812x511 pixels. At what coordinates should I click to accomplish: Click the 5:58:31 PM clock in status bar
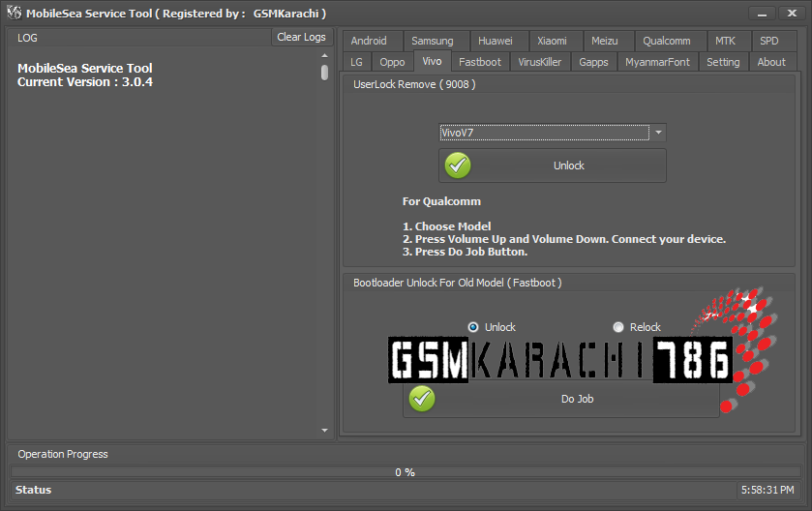click(x=767, y=490)
